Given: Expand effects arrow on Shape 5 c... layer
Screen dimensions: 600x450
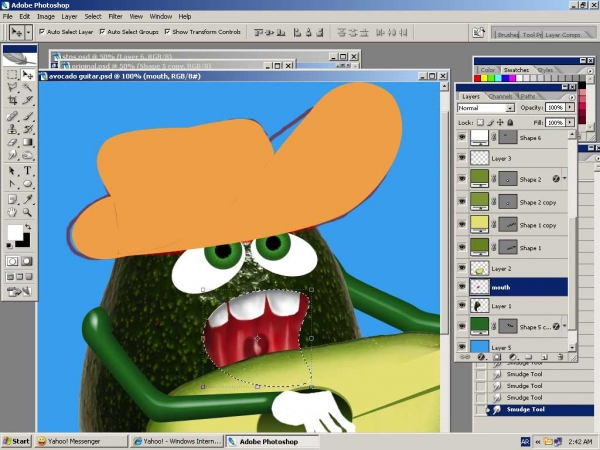Looking at the screenshot, I should pyautogui.click(x=564, y=326).
